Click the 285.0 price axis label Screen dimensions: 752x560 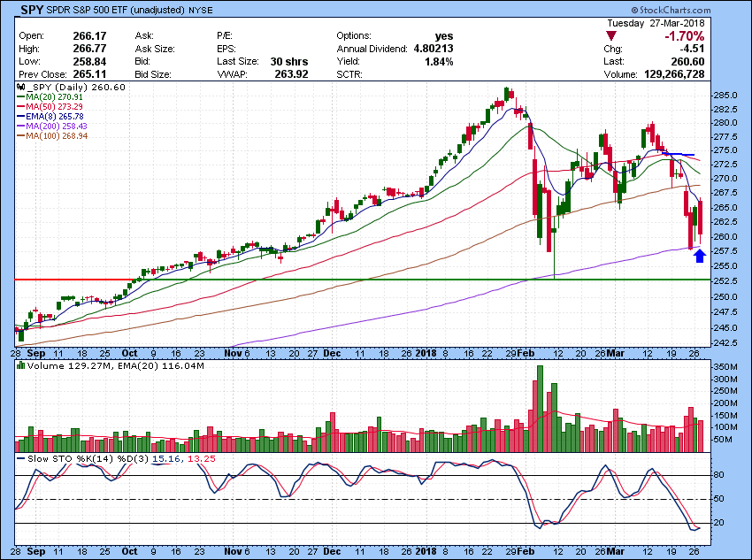coord(725,95)
